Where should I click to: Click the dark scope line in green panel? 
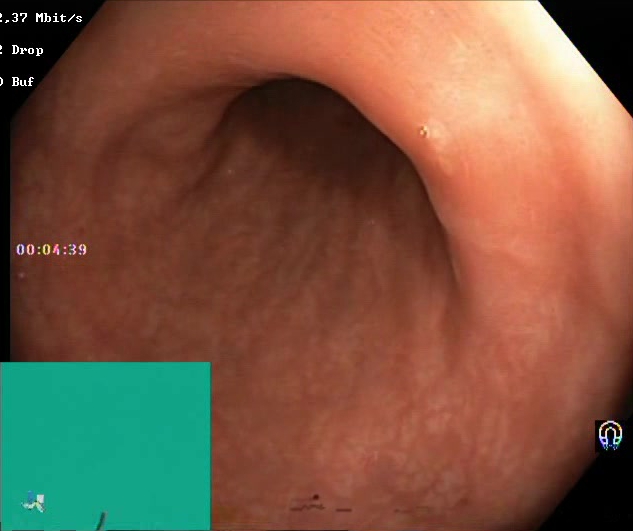tap(101, 521)
